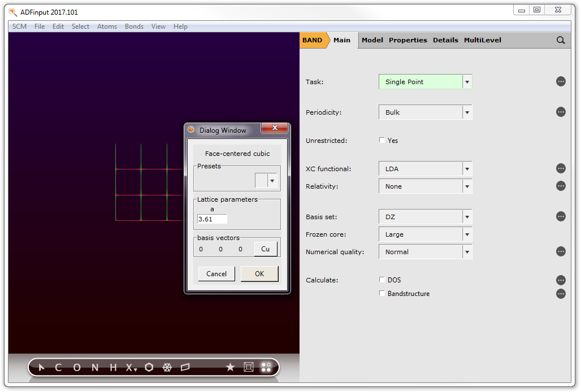Open the benzene ring structures tool

pyautogui.click(x=149, y=368)
